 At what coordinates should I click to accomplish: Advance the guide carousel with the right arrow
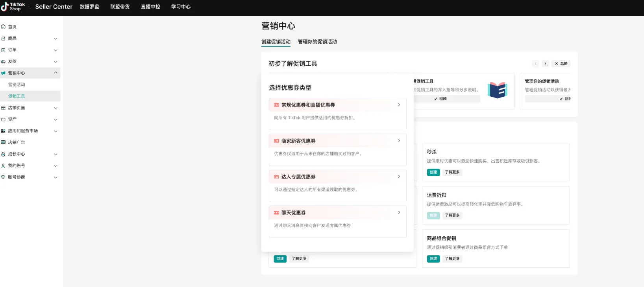(x=545, y=63)
